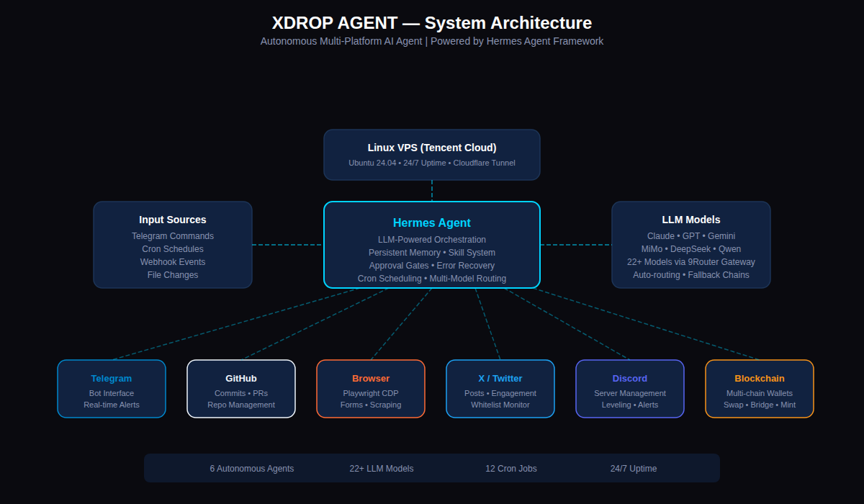Select the Input Sources heading
The width and height of the screenshot is (864, 504).
(x=173, y=220)
